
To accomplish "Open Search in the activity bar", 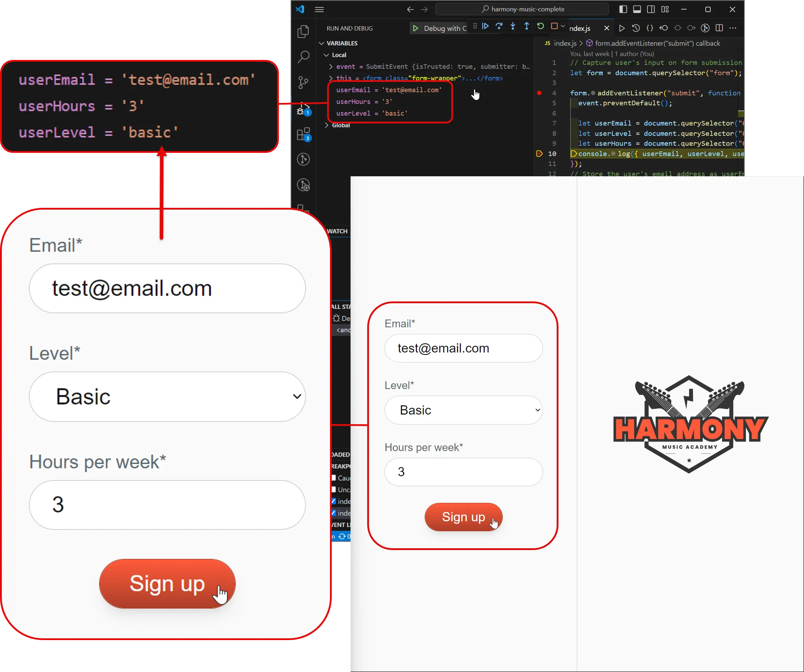I will [303, 57].
